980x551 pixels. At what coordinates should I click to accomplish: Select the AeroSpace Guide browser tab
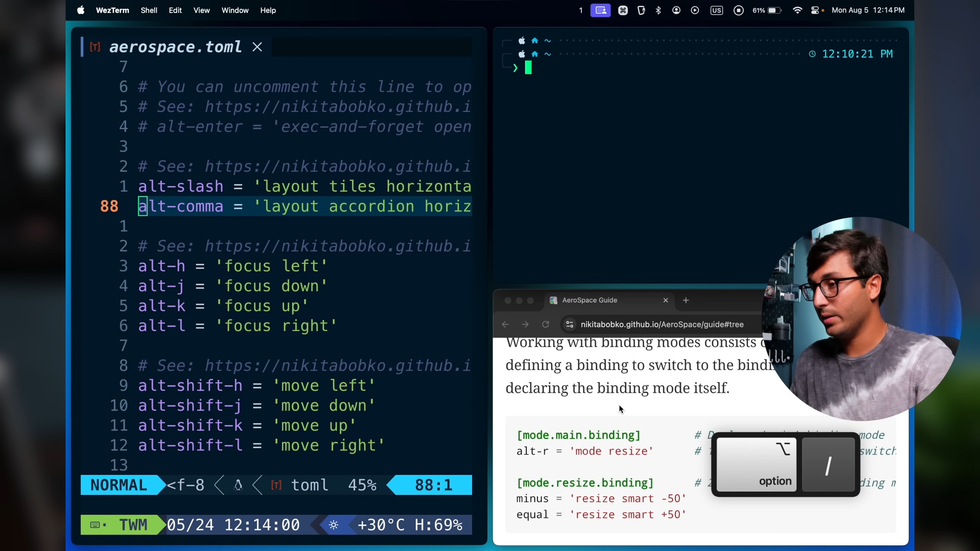point(590,300)
